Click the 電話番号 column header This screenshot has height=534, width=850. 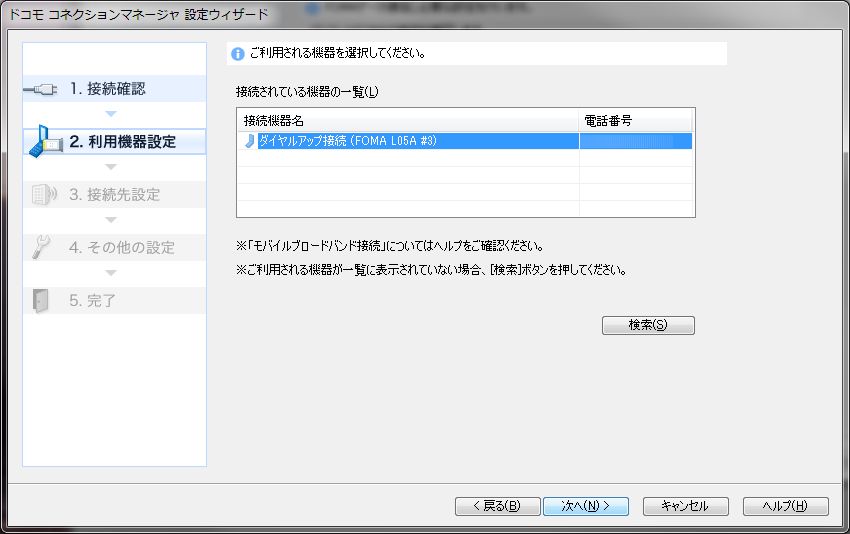635,120
